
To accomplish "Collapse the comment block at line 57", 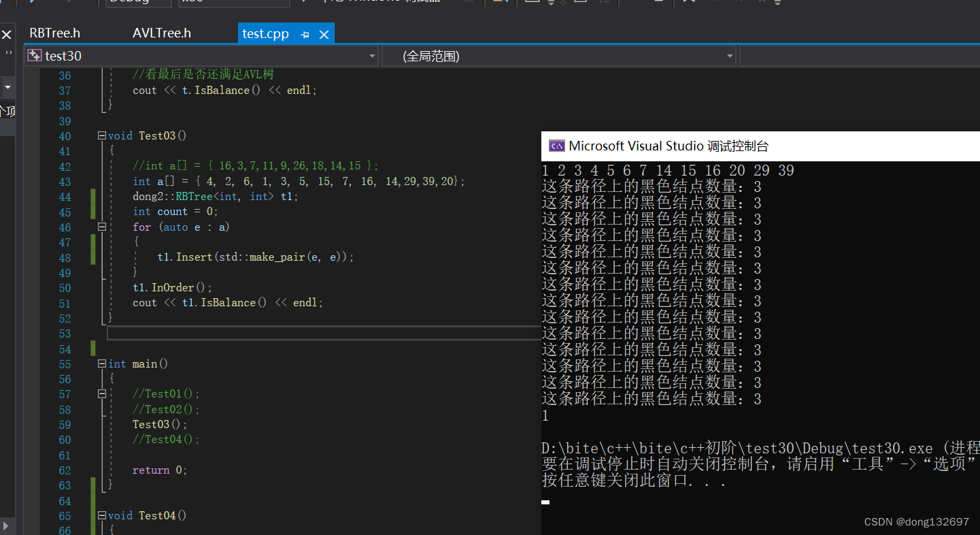I will pos(102,393).
